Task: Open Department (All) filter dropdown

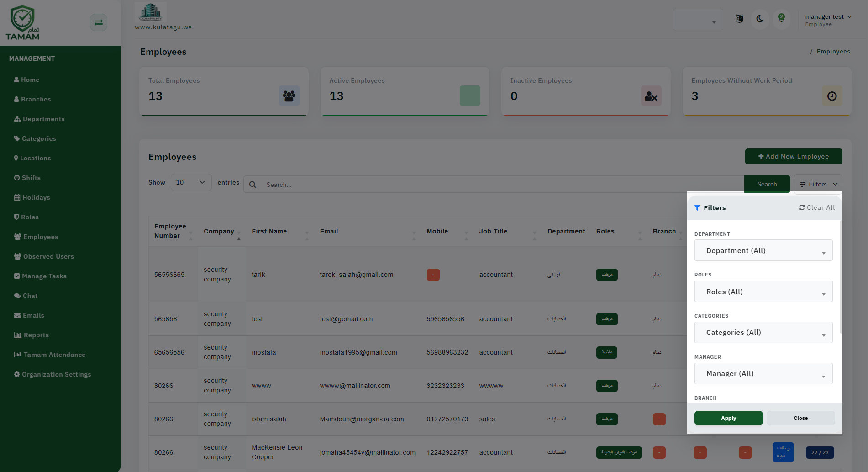Action: pos(763,250)
